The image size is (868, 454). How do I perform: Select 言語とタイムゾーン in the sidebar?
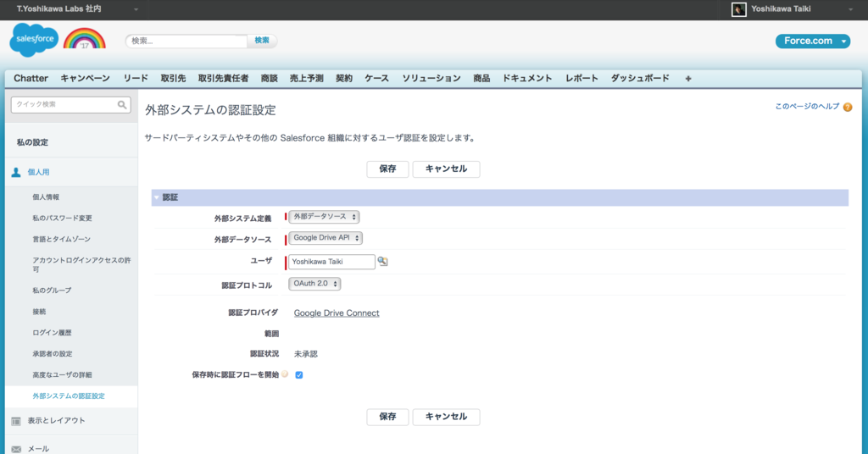click(x=61, y=240)
